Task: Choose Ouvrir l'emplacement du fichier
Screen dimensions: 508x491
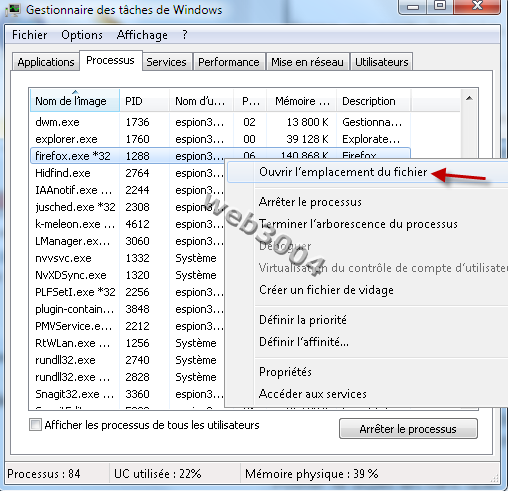Action: (x=368, y=172)
